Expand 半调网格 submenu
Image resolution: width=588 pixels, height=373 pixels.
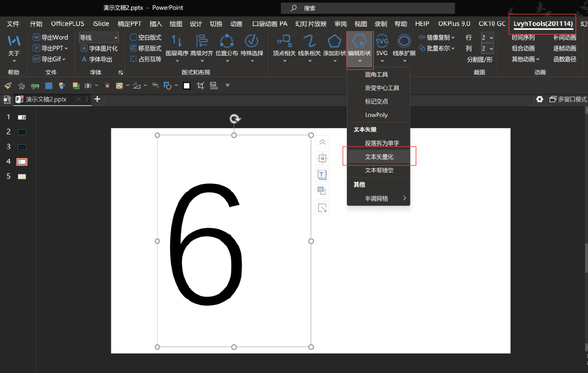pos(378,198)
